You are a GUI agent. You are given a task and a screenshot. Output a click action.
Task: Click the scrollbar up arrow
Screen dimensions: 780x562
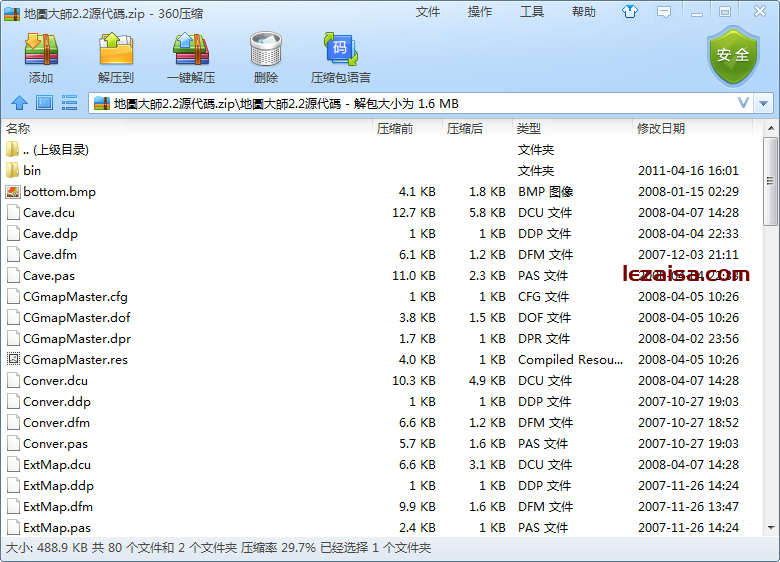click(x=771, y=128)
